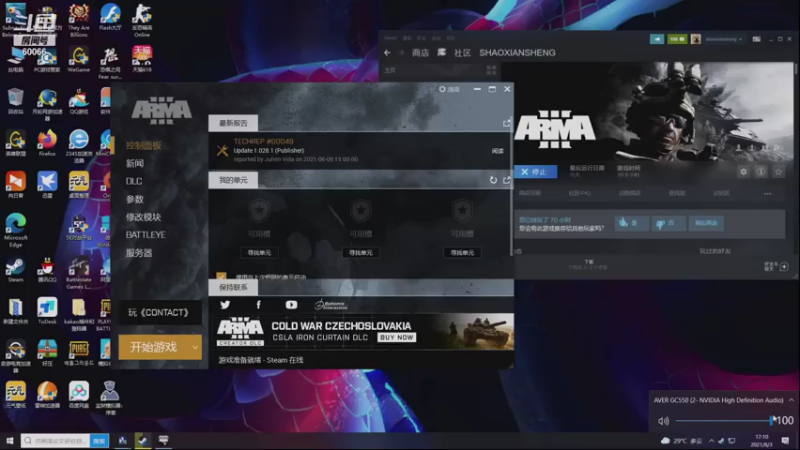Open Arma Twitter link in launcher

click(225, 305)
